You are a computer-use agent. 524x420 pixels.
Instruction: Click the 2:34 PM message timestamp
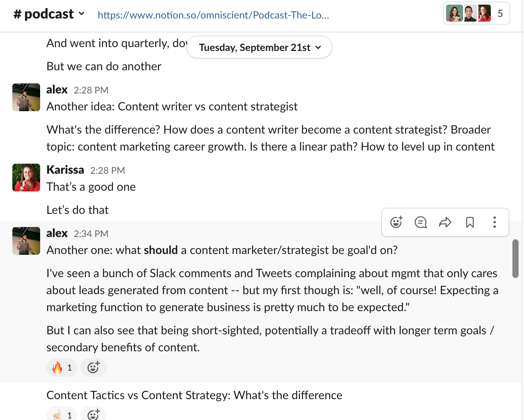pos(91,234)
